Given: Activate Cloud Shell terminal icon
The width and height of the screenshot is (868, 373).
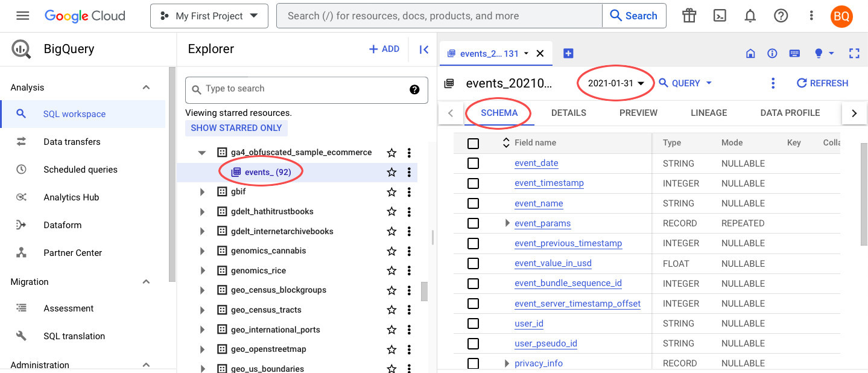Looking at the screenshot, I should (x=720, y=16).
